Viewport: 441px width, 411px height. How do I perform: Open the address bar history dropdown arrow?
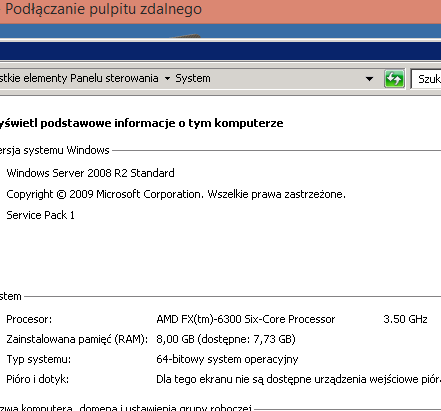click(369, 79)
